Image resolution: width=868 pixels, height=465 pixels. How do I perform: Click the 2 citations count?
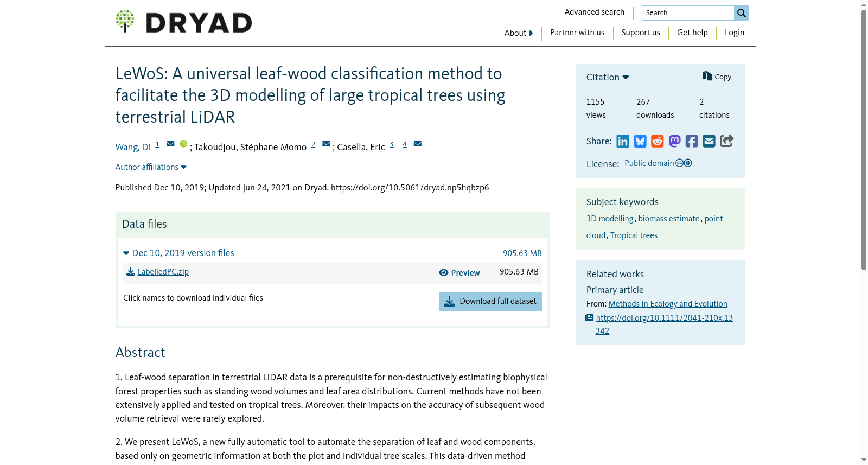pyautogui.click(x=714, y=109)
